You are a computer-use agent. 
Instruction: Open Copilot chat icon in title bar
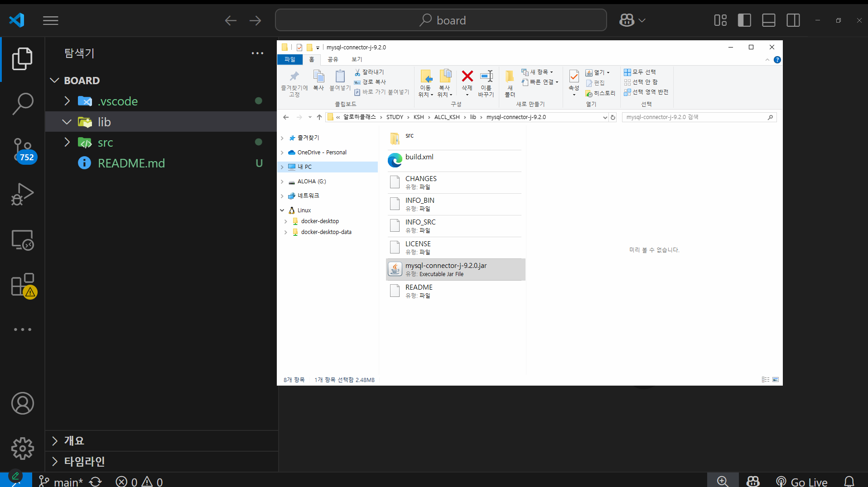(627, 20)
